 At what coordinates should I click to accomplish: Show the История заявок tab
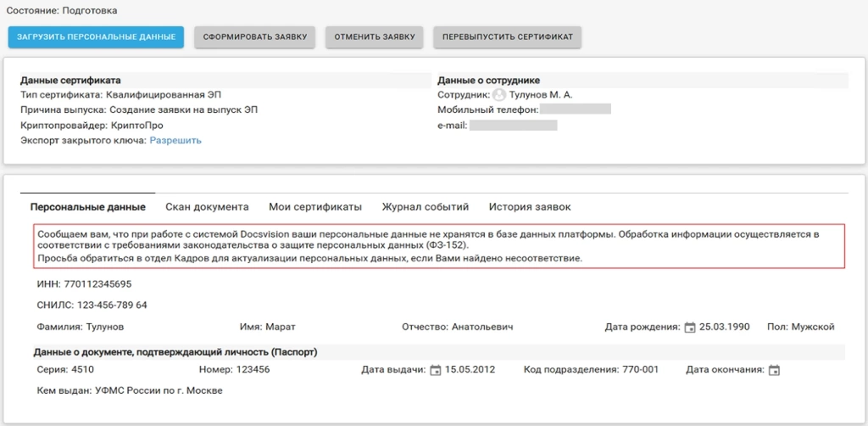click(x=530, y=206)
